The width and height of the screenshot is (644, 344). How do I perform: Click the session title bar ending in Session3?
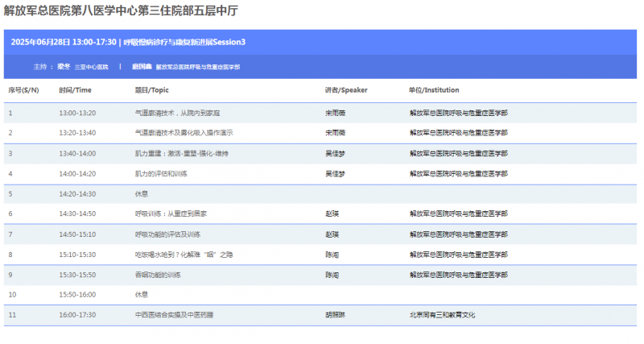(320, 42)
